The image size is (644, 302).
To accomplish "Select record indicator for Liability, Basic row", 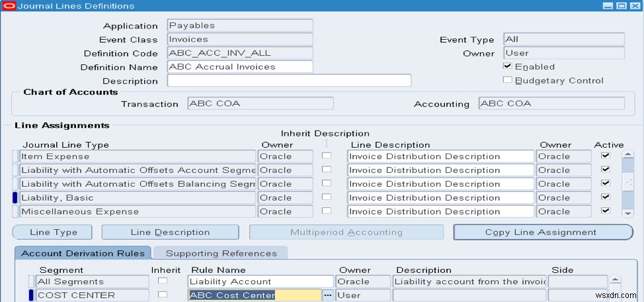I will pos(16,197).
